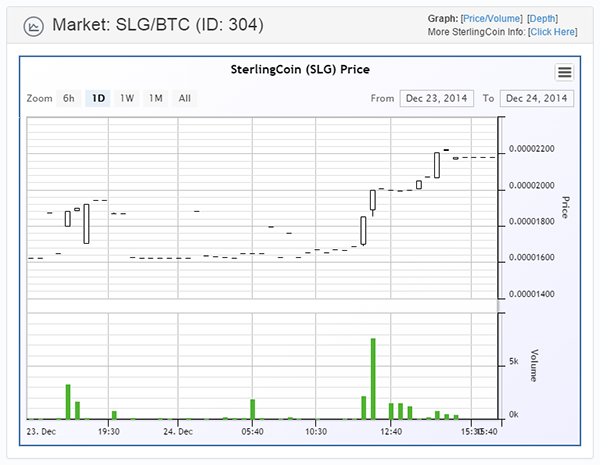Click the 12:40 time axis label
This screenshot has width=600, height=465.
click(x=391, y=432)
